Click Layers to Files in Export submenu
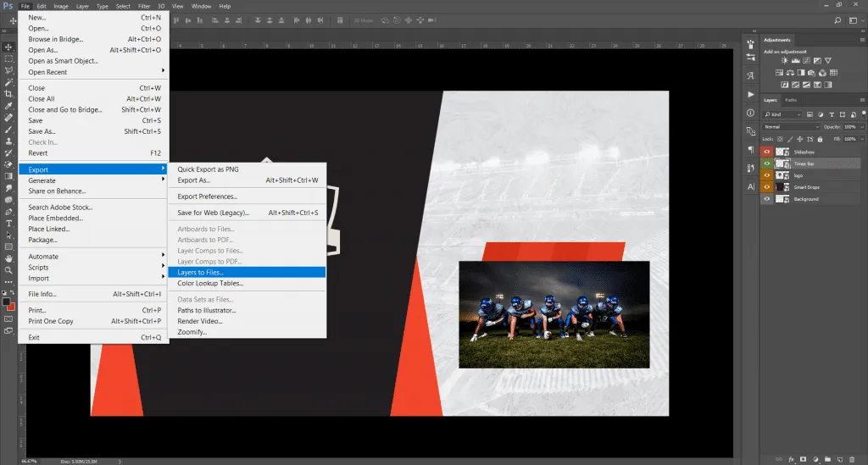 click(201, 273)
